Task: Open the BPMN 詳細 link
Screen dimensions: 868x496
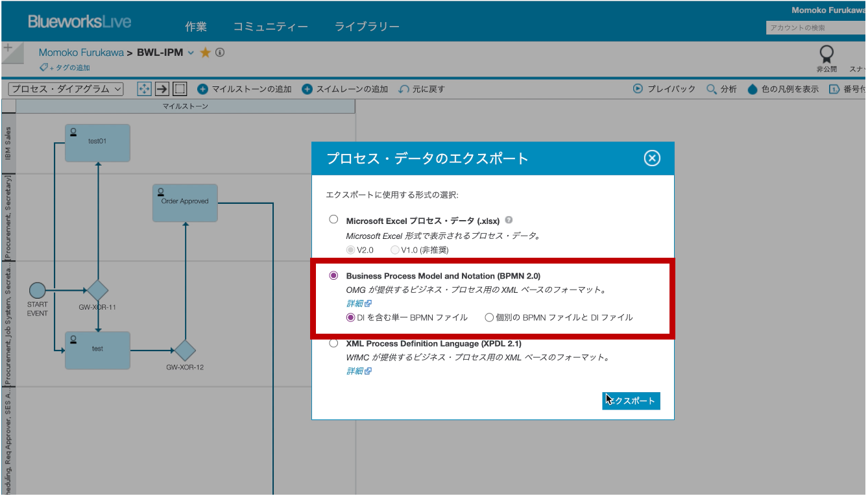Action: click(x=356, y=303)
